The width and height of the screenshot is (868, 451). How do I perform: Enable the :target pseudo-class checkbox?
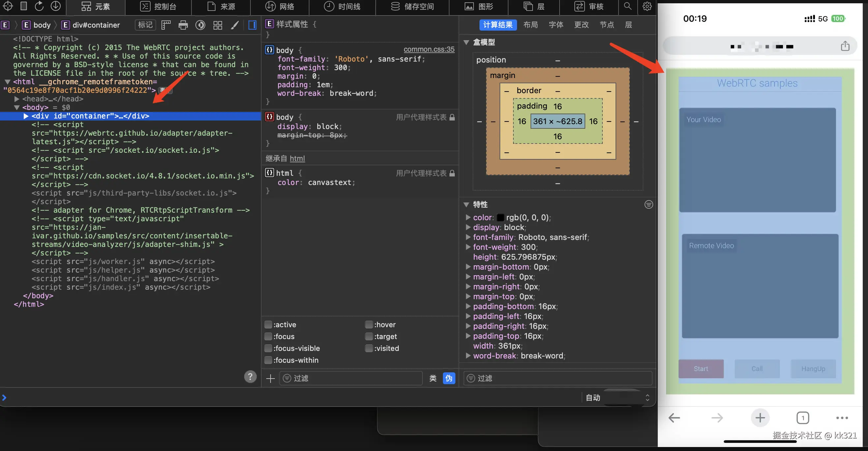click(369, 336)
